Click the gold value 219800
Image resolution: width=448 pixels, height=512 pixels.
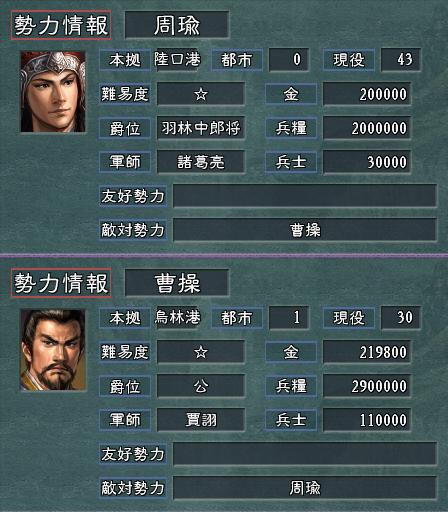tap(367, 352)
